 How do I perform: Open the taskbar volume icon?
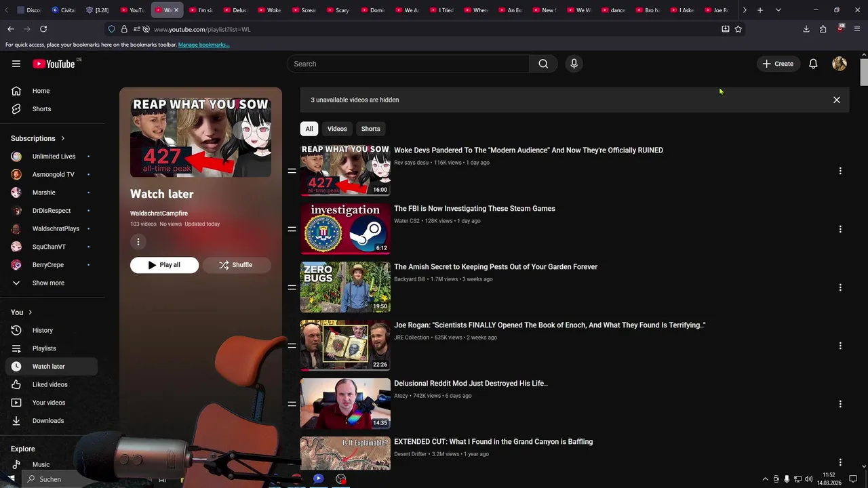[808, 479]
